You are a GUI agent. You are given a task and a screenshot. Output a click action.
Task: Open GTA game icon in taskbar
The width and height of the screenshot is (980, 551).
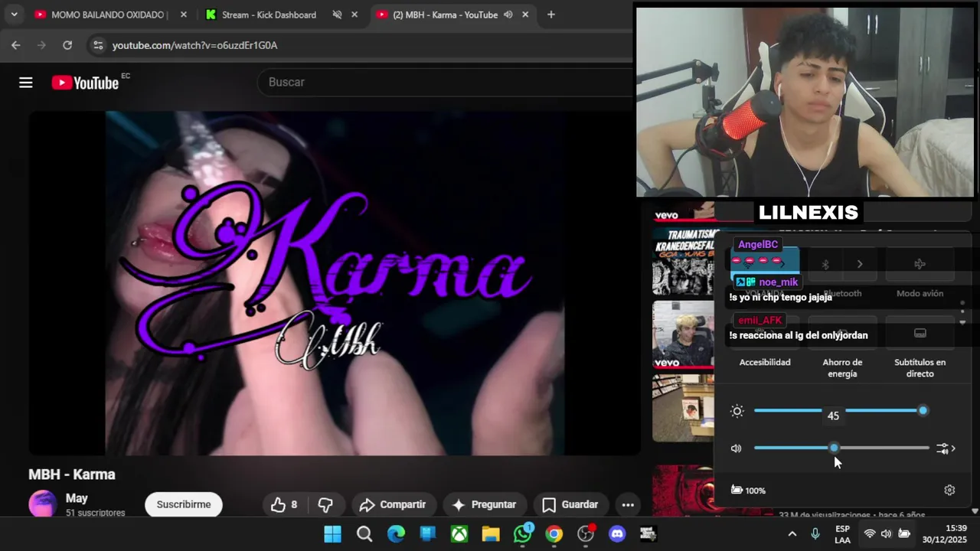coord(648,534)
